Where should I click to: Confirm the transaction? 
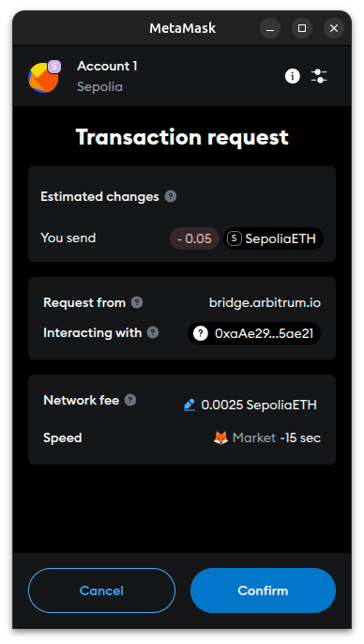(263, 590)
